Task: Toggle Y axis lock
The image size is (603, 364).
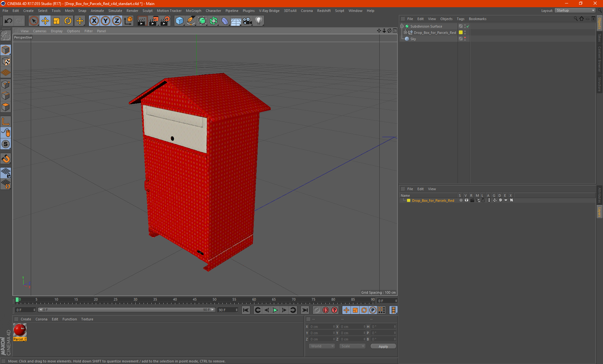Action: pyautogui.click(x=106, y=21)
